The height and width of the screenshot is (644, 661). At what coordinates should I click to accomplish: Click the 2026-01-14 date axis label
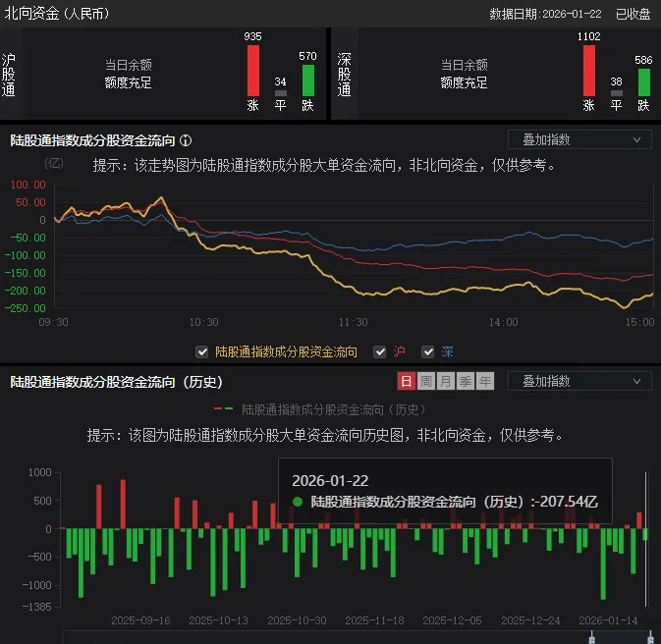coord(608,620)
